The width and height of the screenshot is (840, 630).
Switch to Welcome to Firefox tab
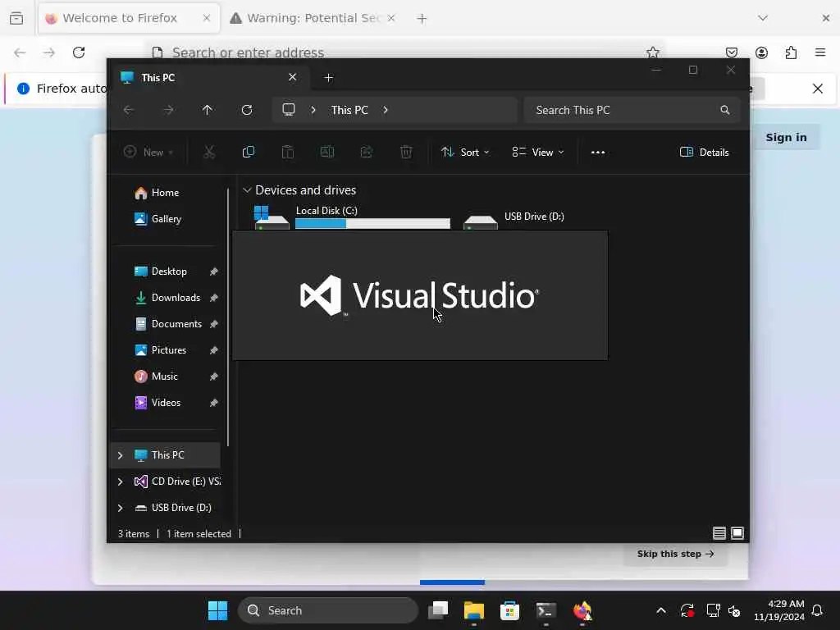pos(129,18)
